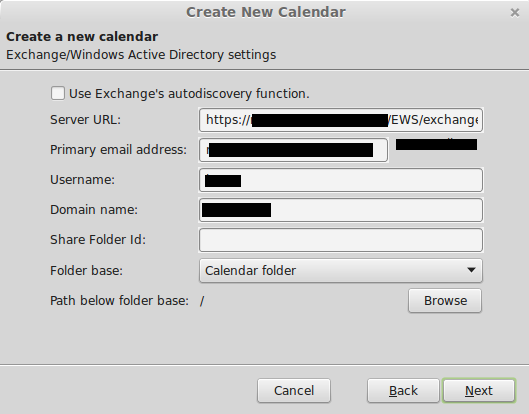Close the Create New Calendar dialog
The width and height of the screenshot is (529, 414).
515,13
